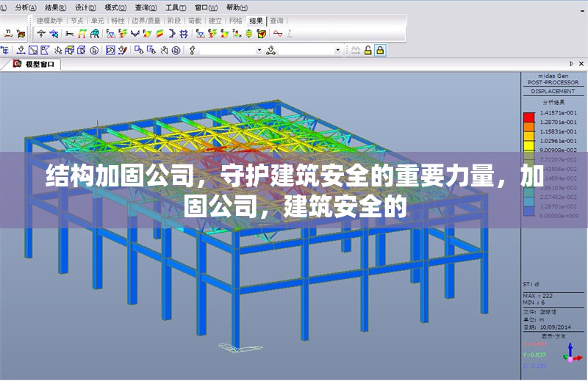This screenshot has width=588, height=381.
Task: Switch to the 荷载 toolbar tab
Action: (195, 21)
